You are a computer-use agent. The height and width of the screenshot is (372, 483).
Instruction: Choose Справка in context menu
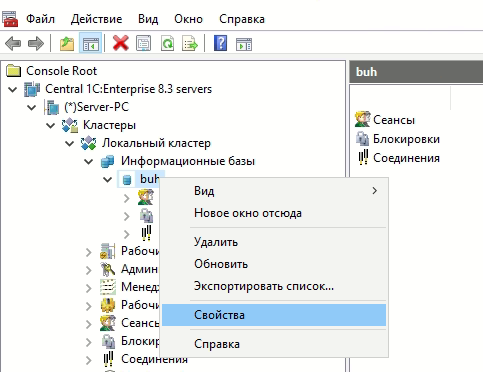point(274,344)
